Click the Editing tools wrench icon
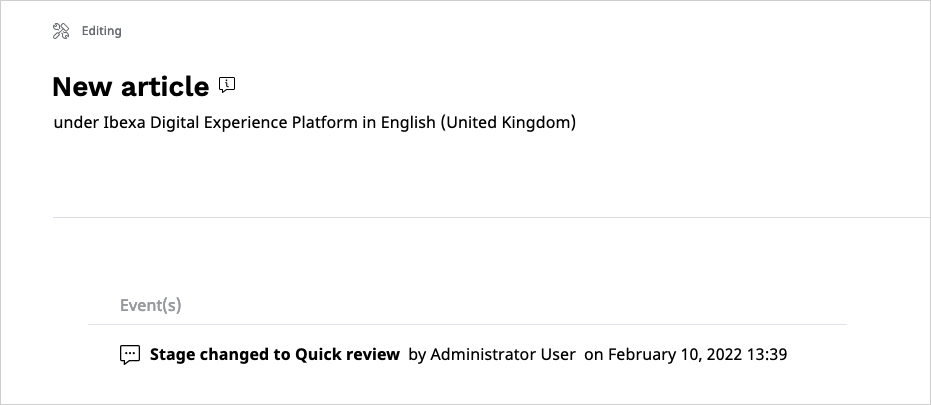This screenshot has height=405, width=931. point(61,31)
